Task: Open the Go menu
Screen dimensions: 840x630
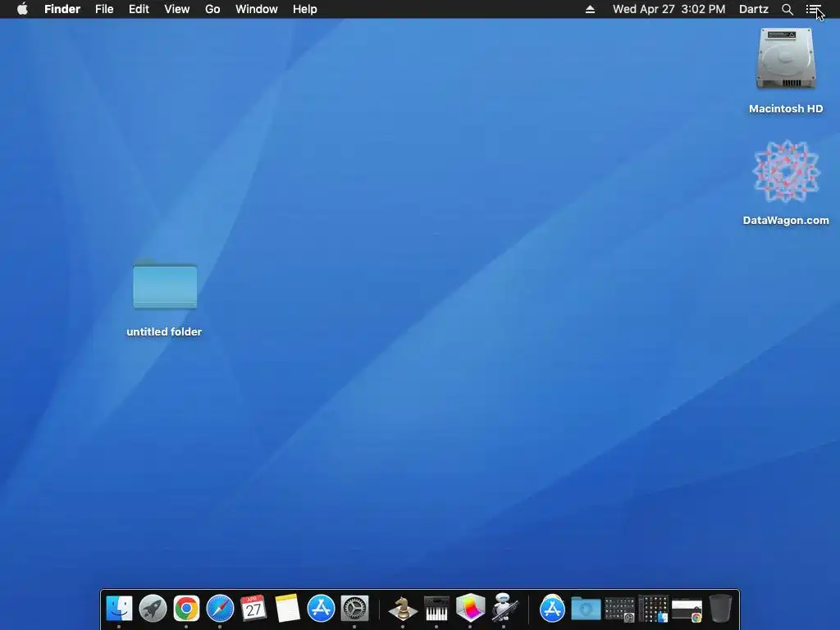Action: pos(212,9)
